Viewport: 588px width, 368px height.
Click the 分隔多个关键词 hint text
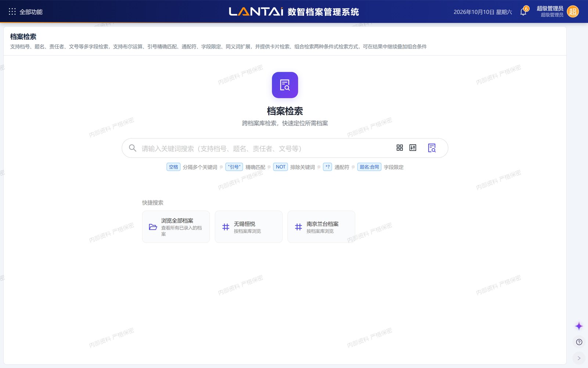coord(200,167)
